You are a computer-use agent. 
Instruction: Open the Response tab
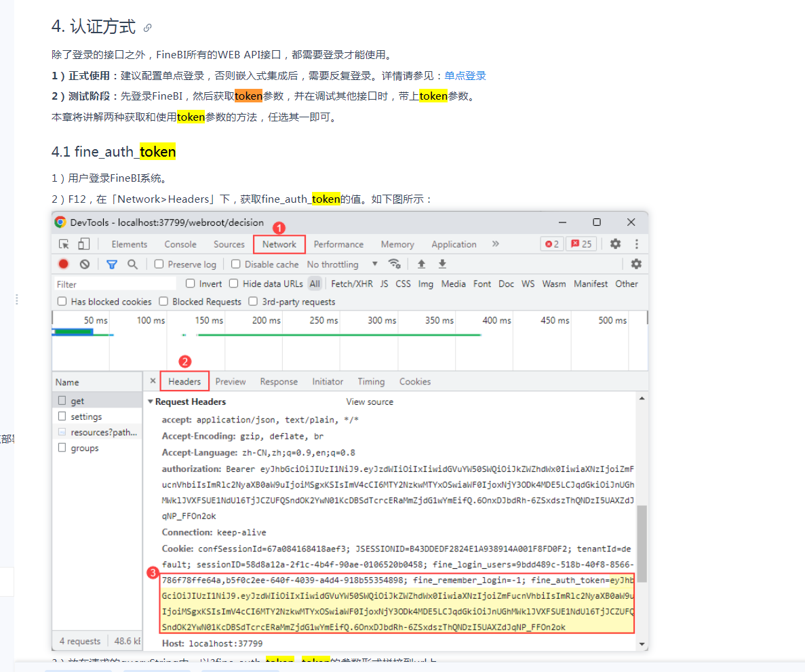tap(279, 382)
